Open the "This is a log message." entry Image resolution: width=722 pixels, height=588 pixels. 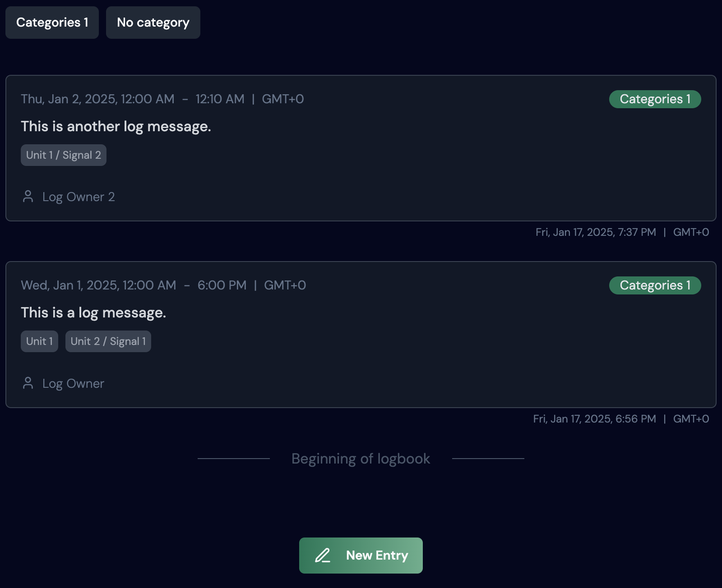tap(93, 312)
